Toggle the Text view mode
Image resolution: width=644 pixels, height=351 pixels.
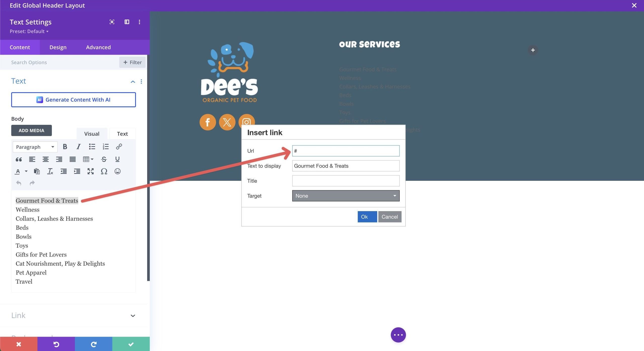click(122, 134)
